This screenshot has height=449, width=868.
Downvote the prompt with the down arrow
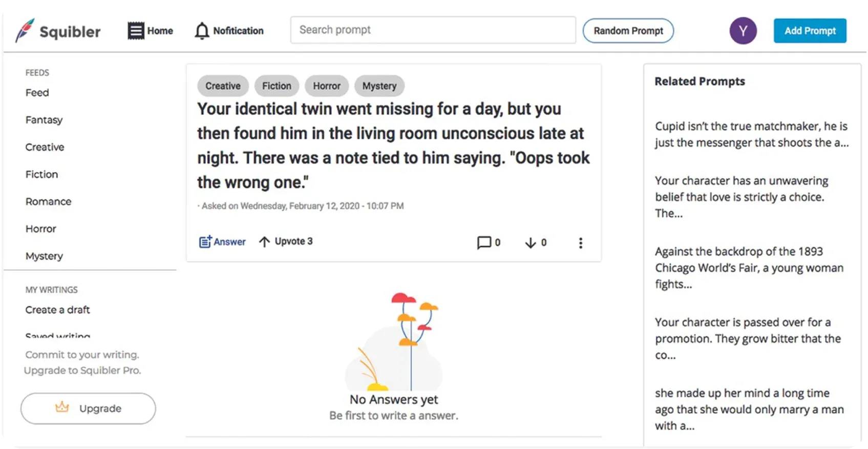531,243
